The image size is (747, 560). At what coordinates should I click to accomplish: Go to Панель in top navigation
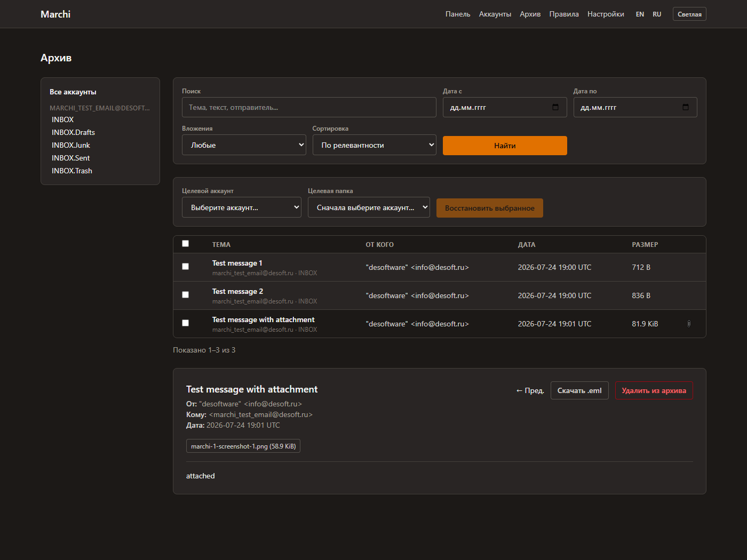coord(458,14)
